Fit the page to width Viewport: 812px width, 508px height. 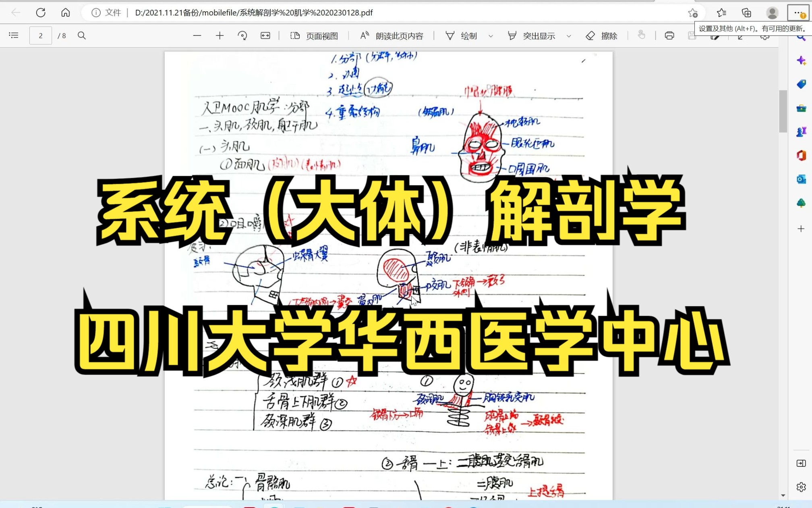(265, 35)
